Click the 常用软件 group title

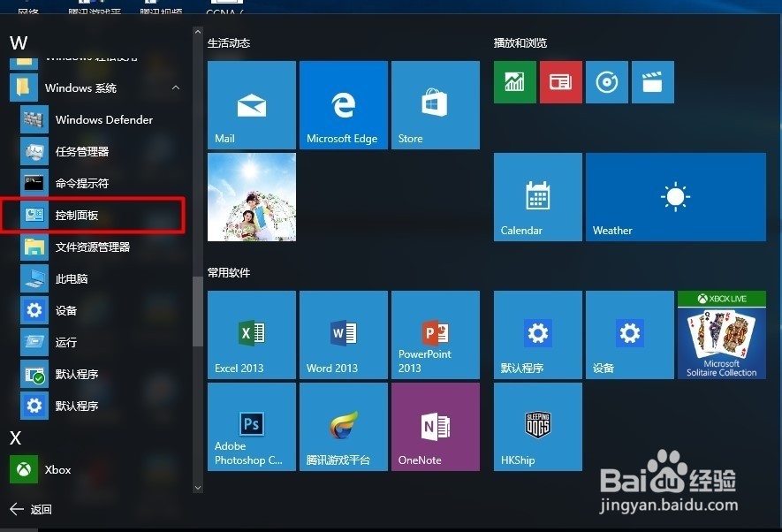(229, 273)
